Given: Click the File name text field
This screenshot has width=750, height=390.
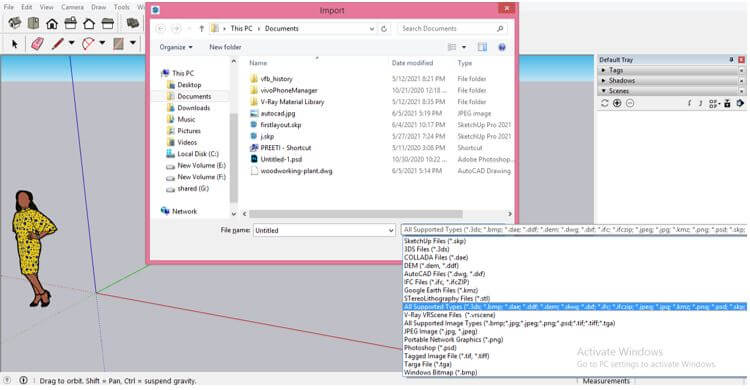Looking at the screenshot, I should tap(320, 231).
